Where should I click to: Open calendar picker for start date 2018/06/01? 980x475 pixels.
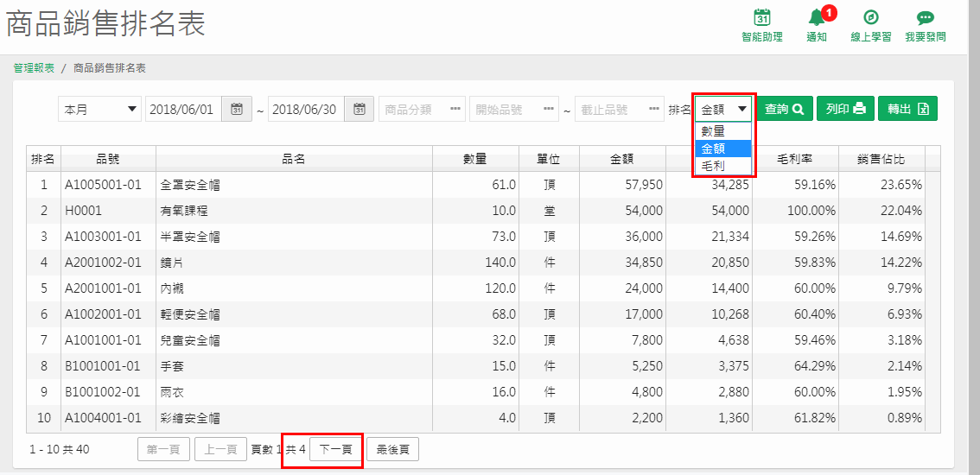coord(236,109)
